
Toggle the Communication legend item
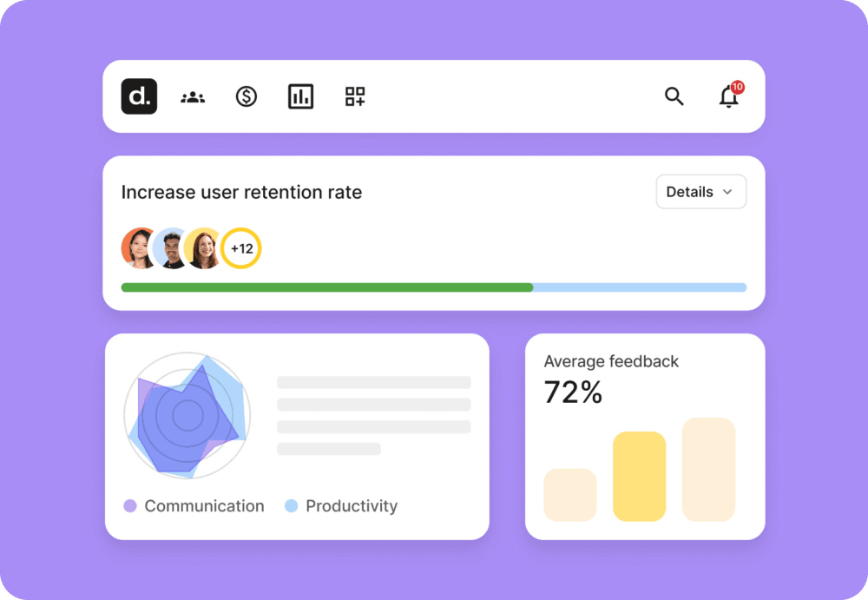(194, 506)
